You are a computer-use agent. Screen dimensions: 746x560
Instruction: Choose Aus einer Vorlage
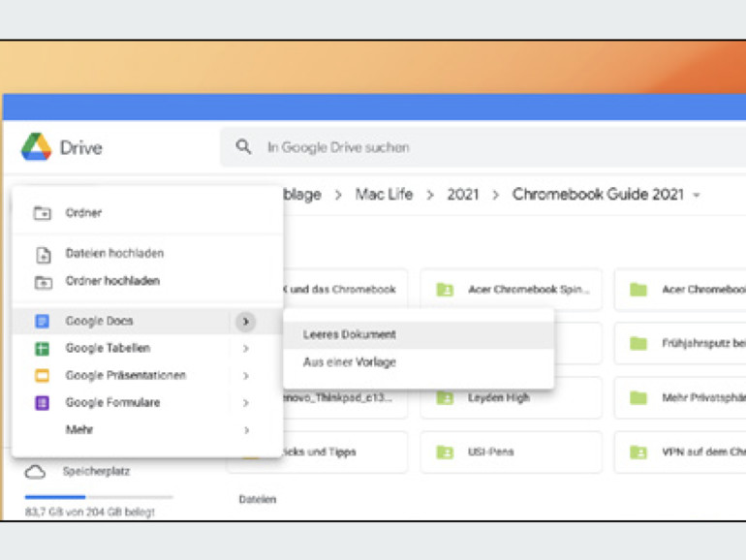[419, 362]
